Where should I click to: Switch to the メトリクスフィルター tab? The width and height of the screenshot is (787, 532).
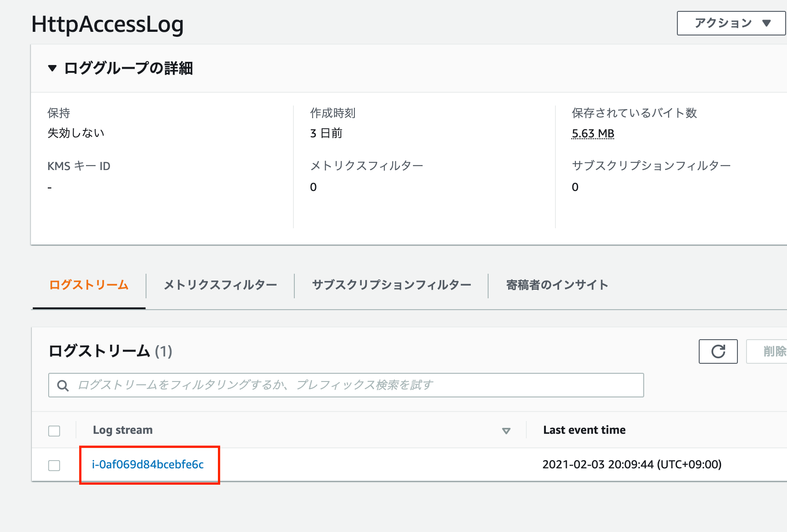pos(220,285)
